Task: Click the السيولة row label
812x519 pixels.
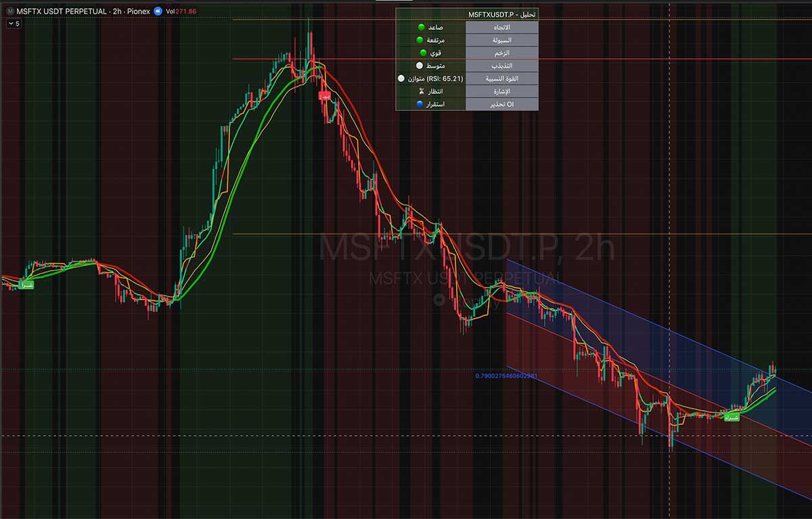Action: [502, 40]
